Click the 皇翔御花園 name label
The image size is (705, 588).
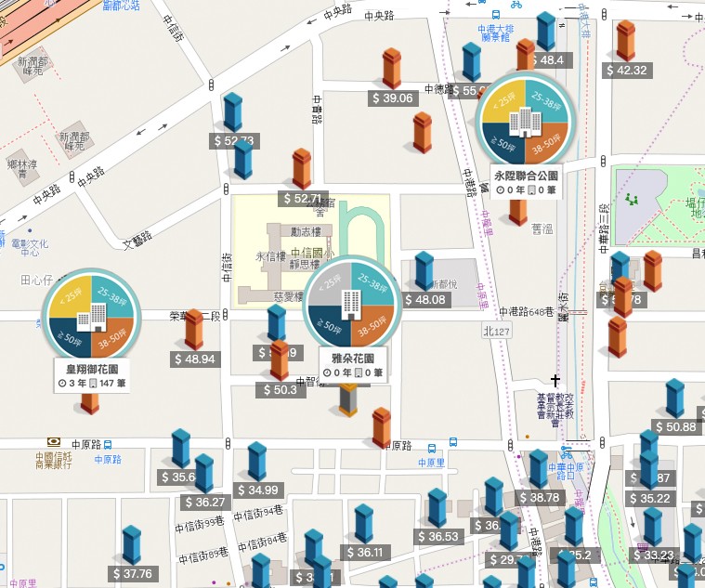coord(92,370)
